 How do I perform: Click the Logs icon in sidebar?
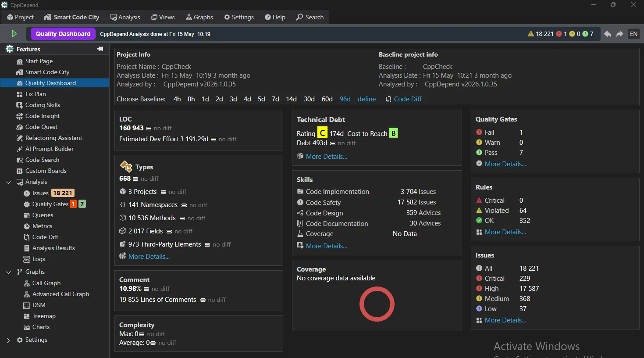[27, 259]
